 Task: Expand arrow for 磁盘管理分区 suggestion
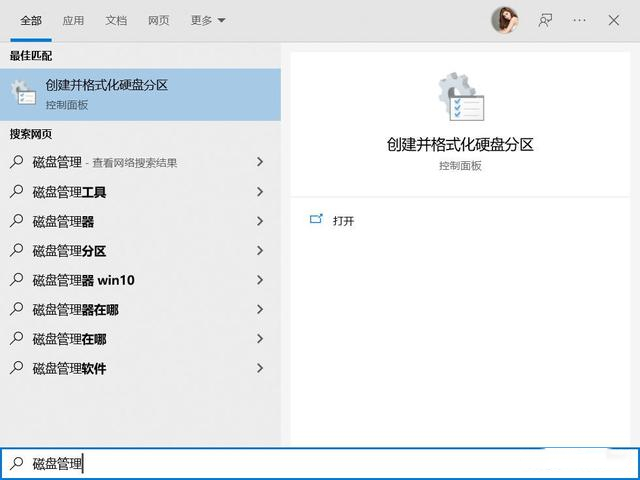coord(260,250)
